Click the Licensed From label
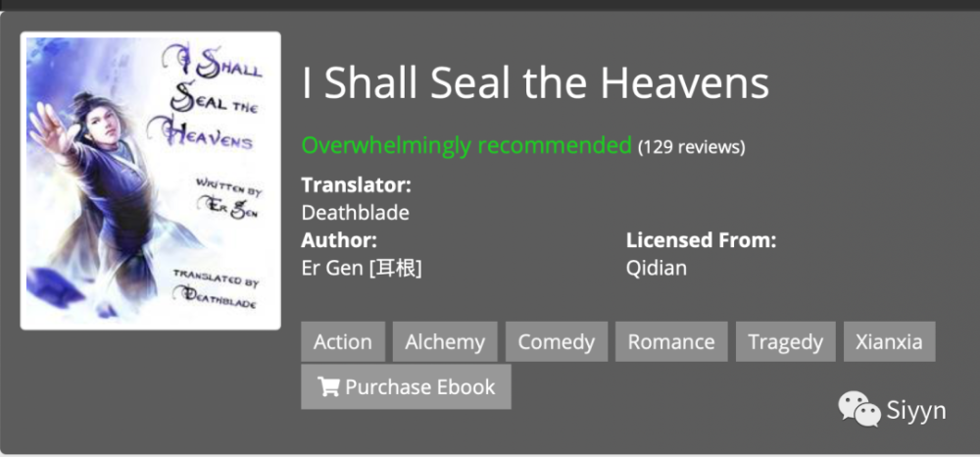Viewport: 980px width, 457px height. pos(702,240)
